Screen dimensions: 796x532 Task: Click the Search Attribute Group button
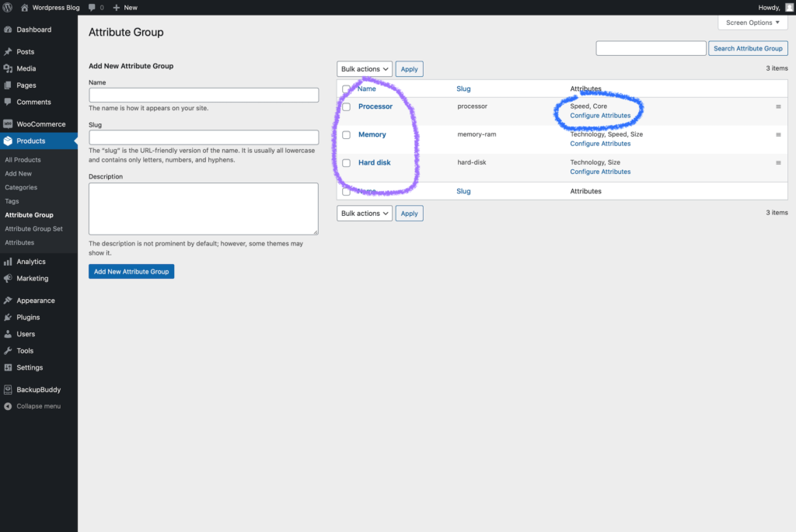748,48
